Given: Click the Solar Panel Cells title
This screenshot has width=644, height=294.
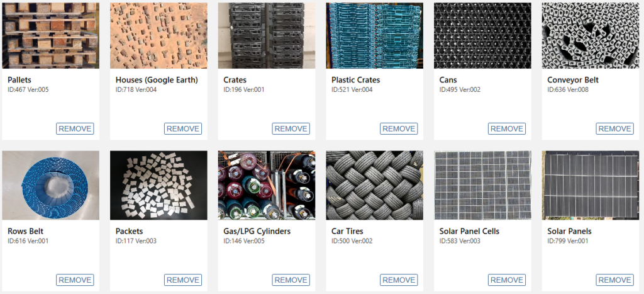Looking at the screenshot, I should (x=469, y=232).
